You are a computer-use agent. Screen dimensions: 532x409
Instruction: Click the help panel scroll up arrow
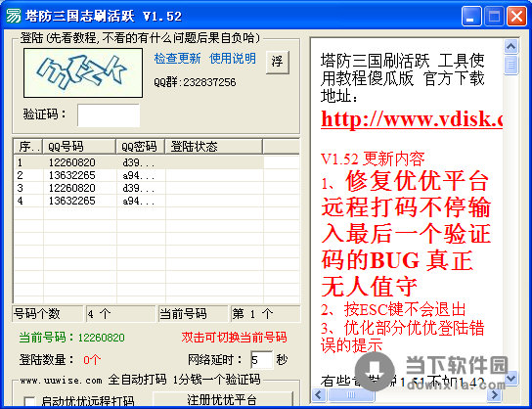click(510, 46)
